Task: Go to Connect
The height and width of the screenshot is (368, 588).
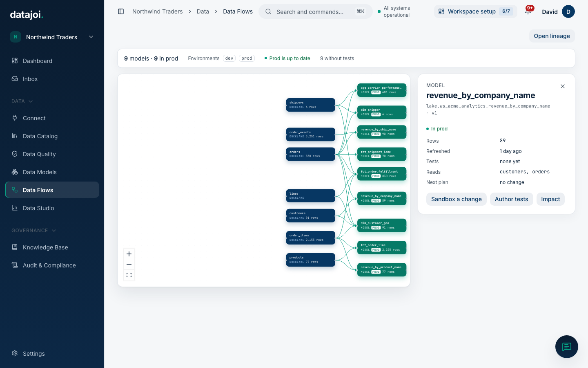Action: click(52, 118)
